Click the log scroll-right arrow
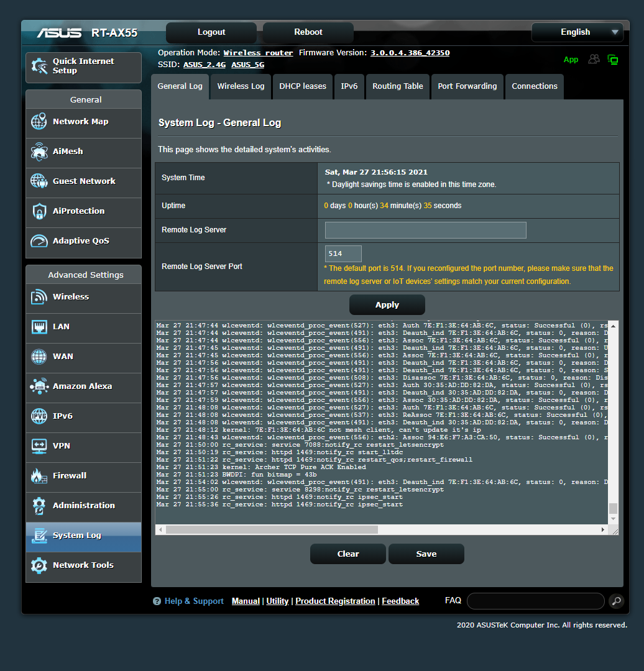 pyautogui.click(x=603, y=530)
